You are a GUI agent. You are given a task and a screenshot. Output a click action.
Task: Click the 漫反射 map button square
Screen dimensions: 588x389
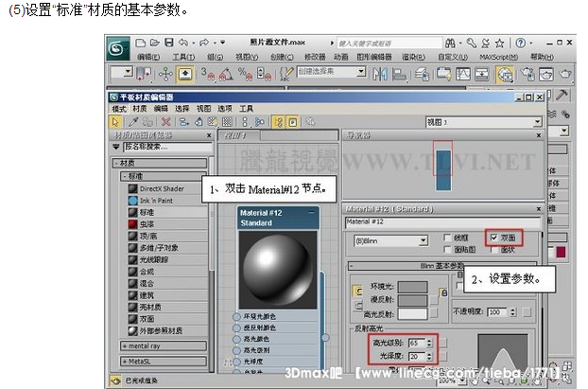point(434,300)
